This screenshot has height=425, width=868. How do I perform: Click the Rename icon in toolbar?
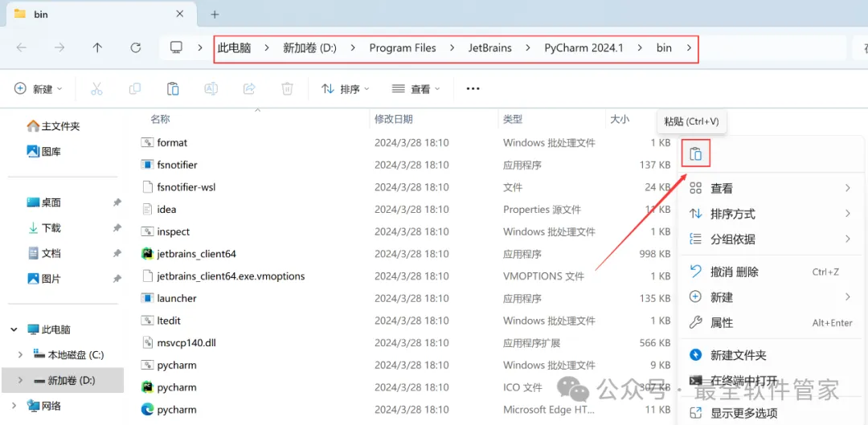[x=211, y=88]
